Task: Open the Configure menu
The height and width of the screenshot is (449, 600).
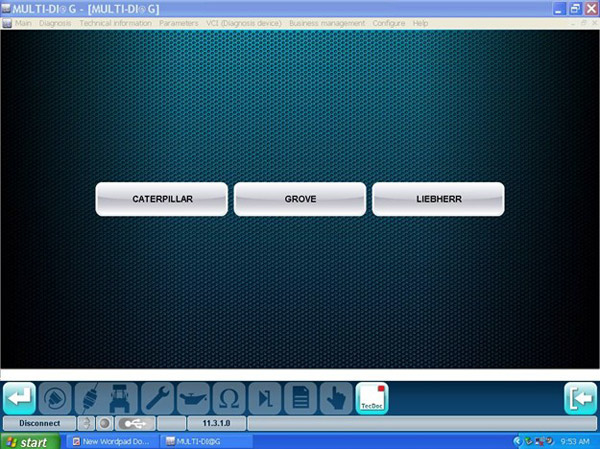Action: [x=389, y=22]
